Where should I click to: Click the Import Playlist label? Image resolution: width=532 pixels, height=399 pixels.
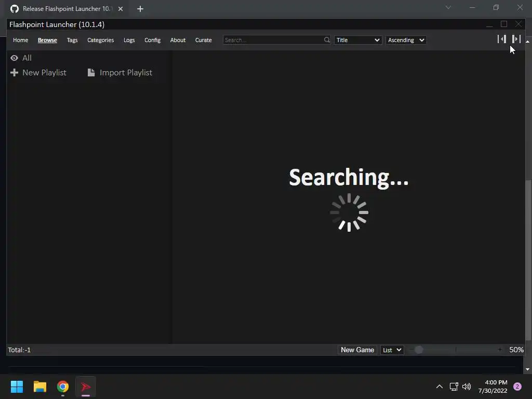pyautogui.click(x=126, y=73)
